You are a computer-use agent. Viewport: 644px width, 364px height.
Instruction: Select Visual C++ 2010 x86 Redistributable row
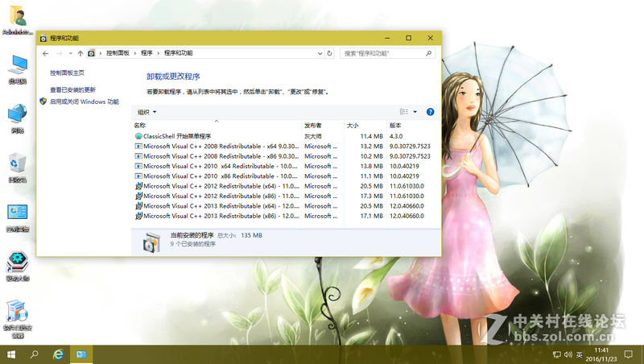pyautogui.click(x=286, y=176)
